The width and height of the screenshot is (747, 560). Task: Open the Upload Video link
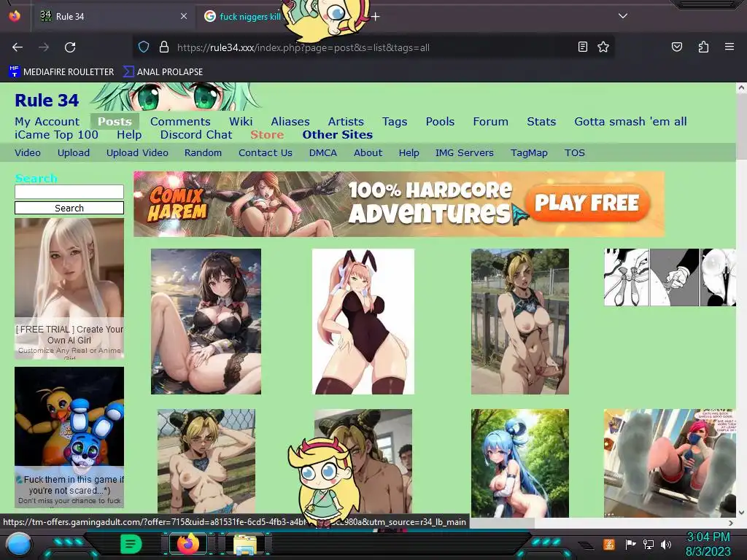pyautogui.click(x=137, y=153)
